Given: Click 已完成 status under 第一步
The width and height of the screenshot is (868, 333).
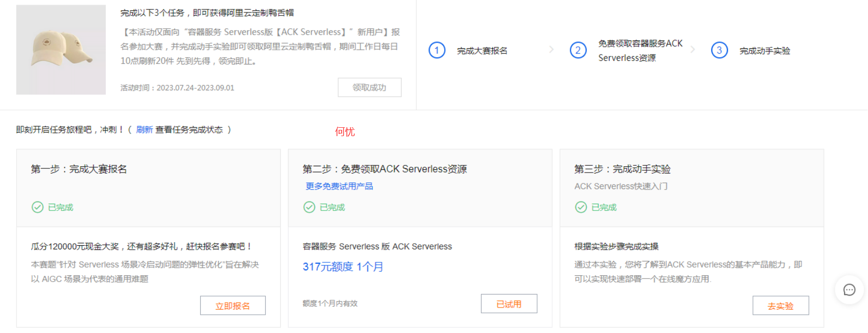Looking at the screenshot, I should [61, 207].
